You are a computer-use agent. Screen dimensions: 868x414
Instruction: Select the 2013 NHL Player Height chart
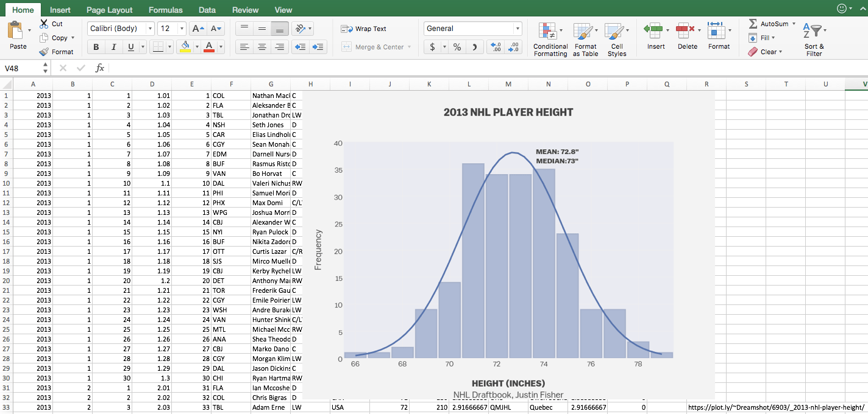508,245
